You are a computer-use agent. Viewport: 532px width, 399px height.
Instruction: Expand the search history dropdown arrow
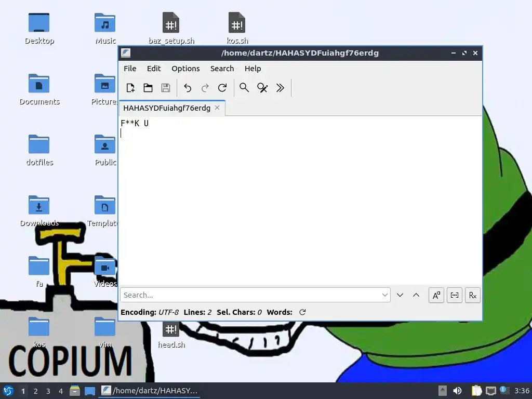pos(385,295)
